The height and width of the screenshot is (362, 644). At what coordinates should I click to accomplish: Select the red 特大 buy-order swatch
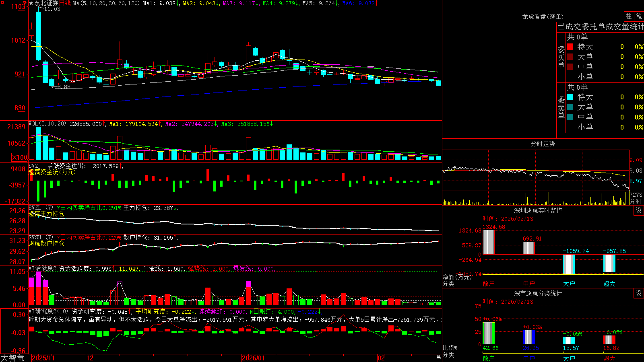tap(570, 47)
